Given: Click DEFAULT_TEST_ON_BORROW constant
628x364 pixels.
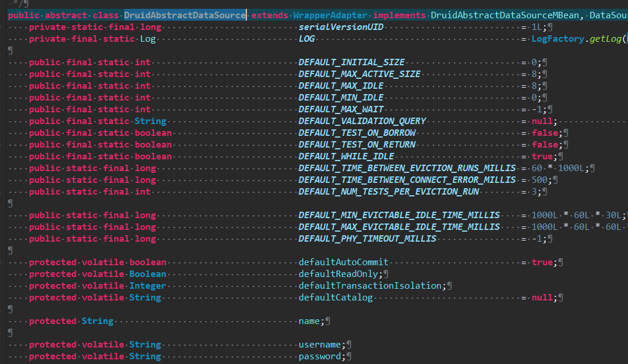Looking at the screenshot, I should [x=358, y=133].
